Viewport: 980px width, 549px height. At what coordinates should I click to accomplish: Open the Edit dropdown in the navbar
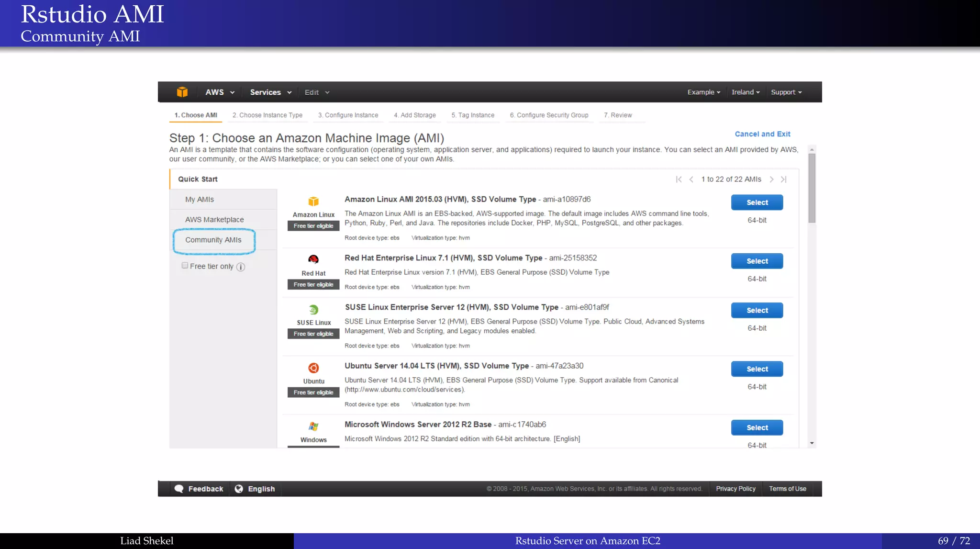coord(317,92)
